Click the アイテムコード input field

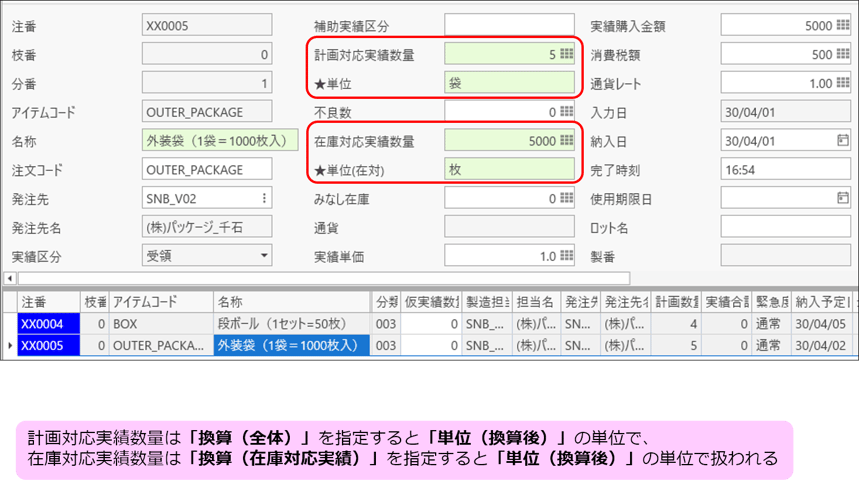click(x=207, y=112)
